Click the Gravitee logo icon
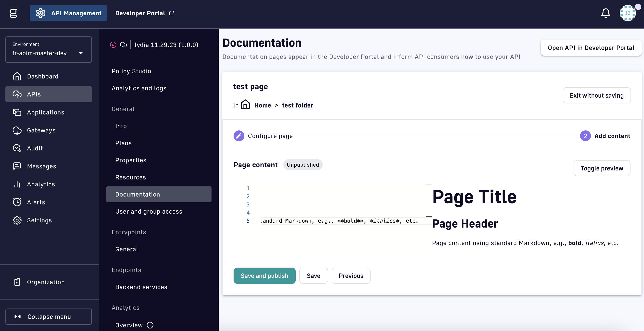The width and height of the screenshot is (644, 331). (x=14, y=13)
